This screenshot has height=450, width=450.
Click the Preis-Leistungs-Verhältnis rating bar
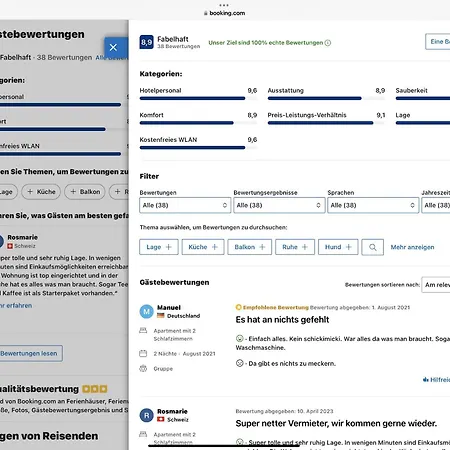click(x=326, y=123)
